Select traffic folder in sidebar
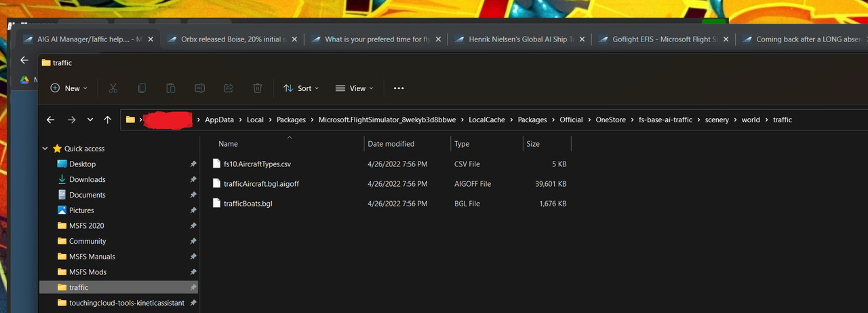 click(119, 287)
